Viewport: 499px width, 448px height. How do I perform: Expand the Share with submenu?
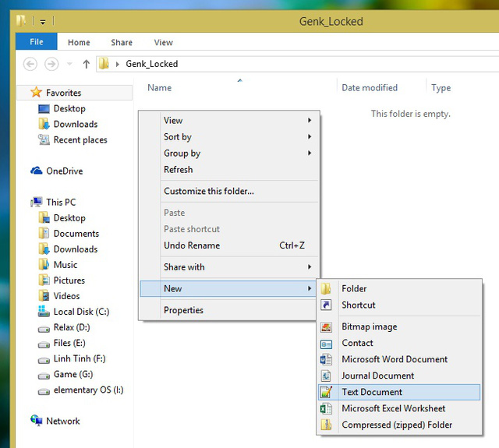(x=229, y=267)
